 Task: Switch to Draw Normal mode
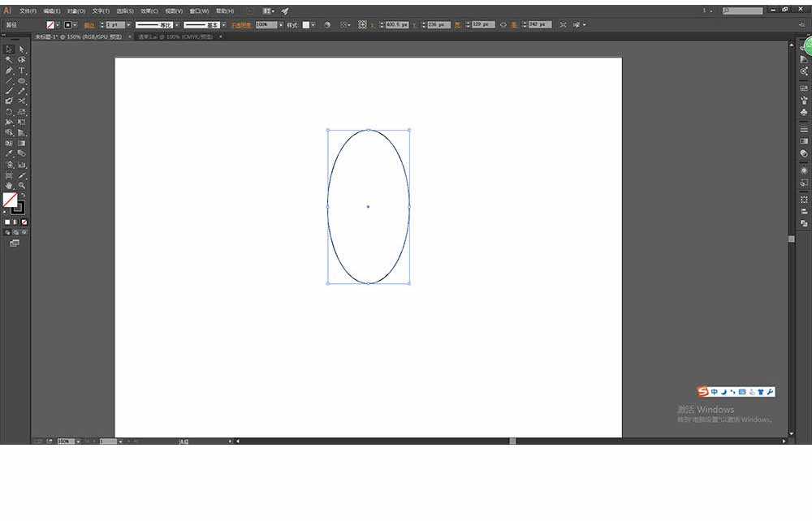pyautogui.click(x=7, y=233)
